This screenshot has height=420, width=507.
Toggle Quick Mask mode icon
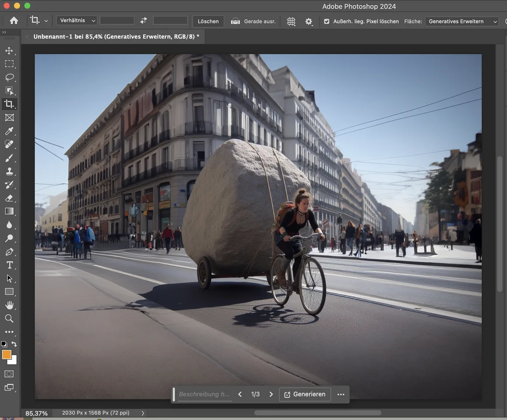pyautogui.click(x=9, y=374)
